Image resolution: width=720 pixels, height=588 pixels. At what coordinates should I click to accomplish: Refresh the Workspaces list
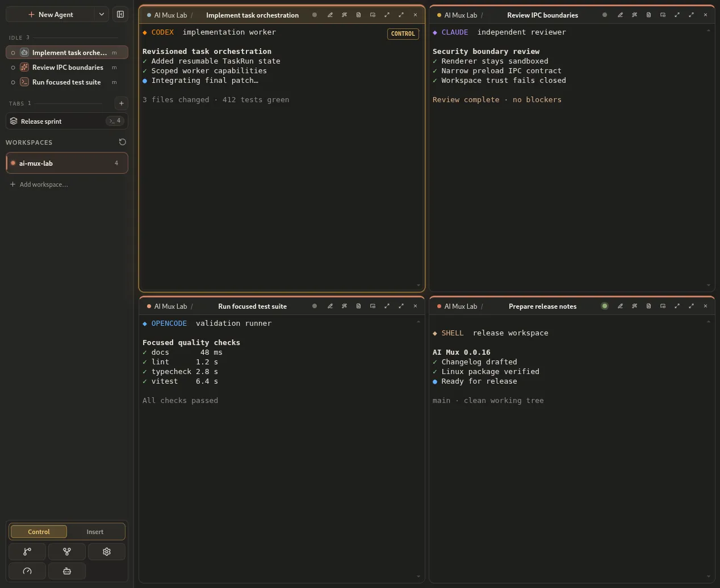pos(122,142)
